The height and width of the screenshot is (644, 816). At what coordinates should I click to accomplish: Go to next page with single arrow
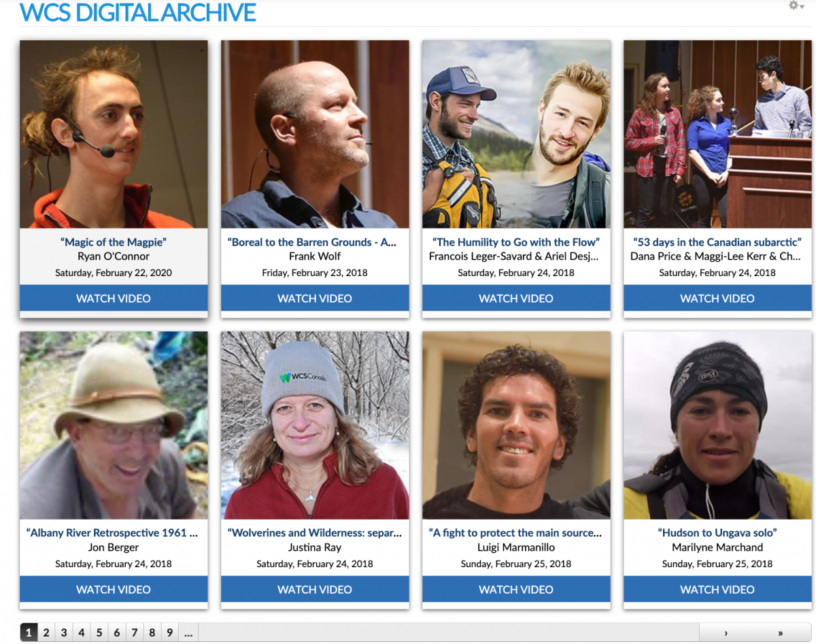pyautogui.click(x=726, y=633)
